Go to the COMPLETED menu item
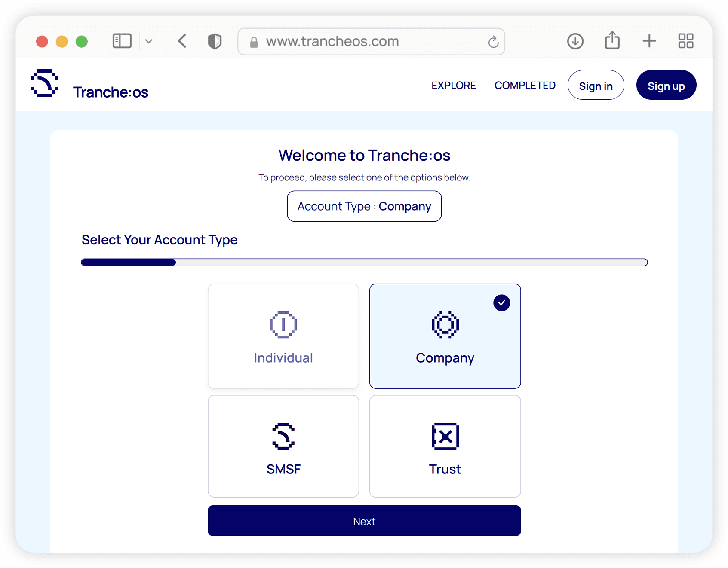 pyautogui.click(x=525, y=86)
